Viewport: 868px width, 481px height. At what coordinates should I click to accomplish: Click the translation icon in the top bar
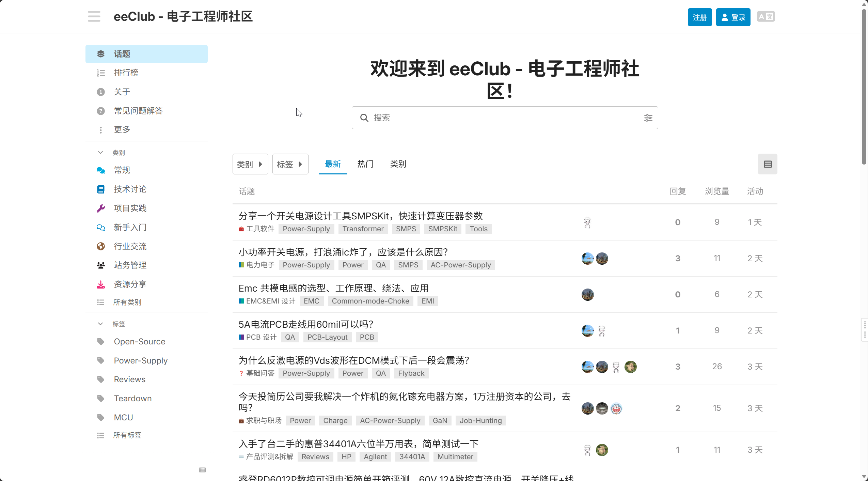(x=766, y=16)
